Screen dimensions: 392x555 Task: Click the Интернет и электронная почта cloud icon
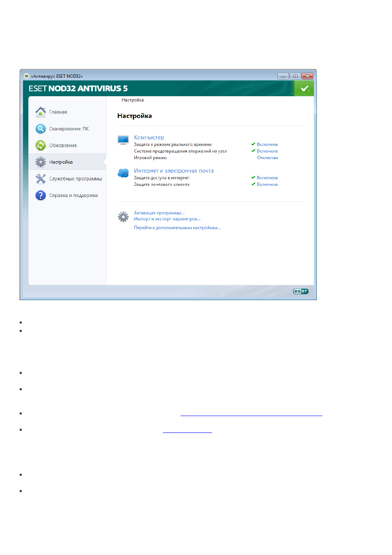click(x=123, y=173)
